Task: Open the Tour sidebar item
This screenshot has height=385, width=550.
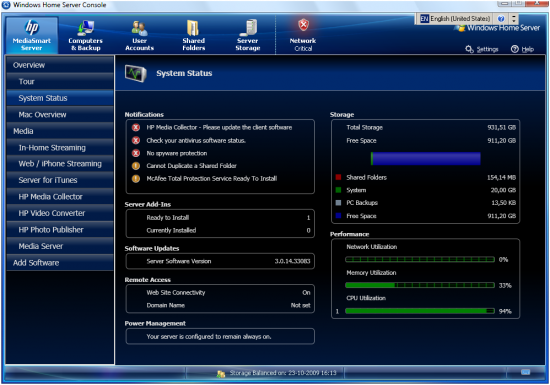Action: click(60, 82)
